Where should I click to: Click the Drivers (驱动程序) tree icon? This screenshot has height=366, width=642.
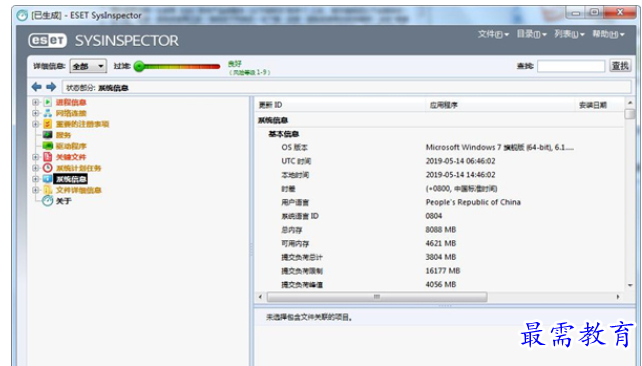click(x=47, y=146)
